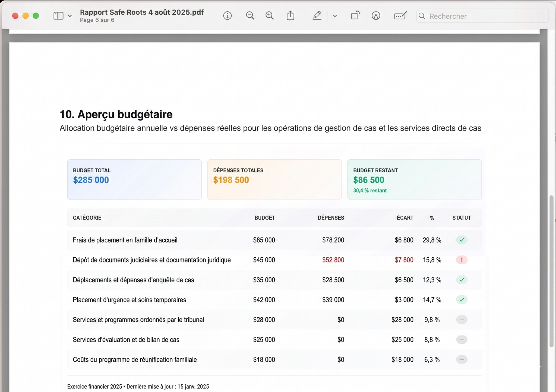Click the 14,7 % percentage cell

tap(432, 300)
